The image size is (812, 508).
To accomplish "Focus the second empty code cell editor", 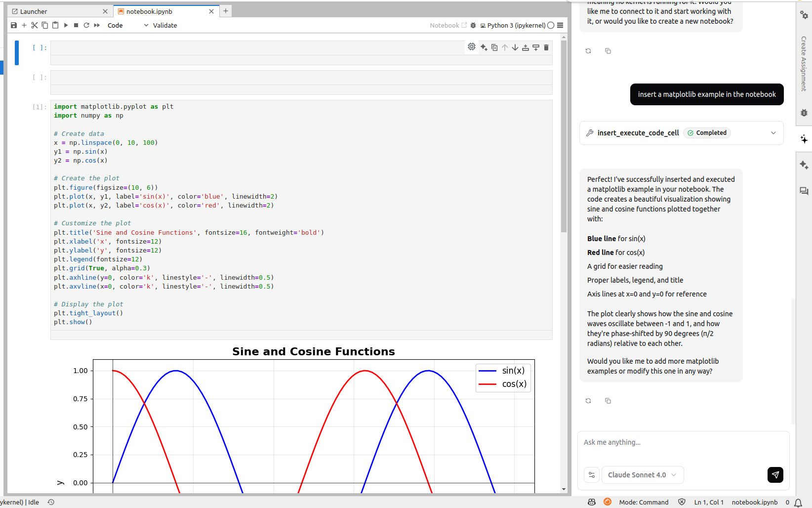I will (301, 78).
